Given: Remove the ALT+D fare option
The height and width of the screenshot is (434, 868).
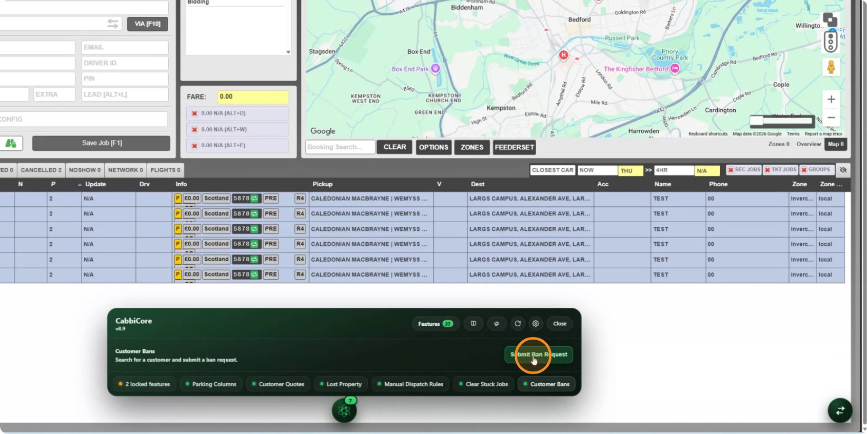Looking at the screenshot, I should point(194,113).
